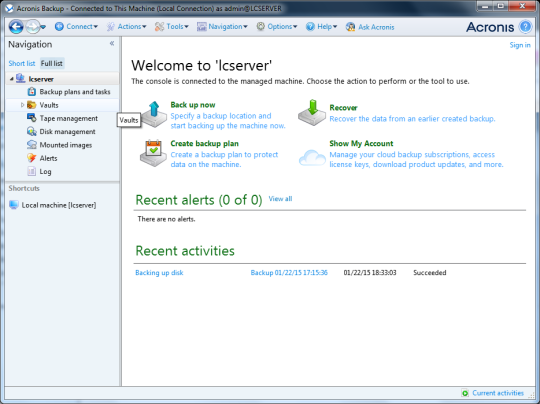Switch to Full list view

[52, 63]
